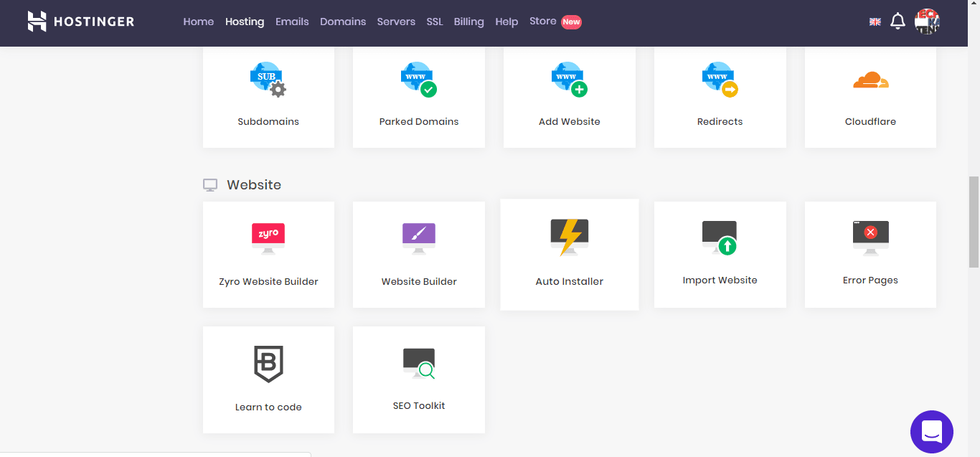Click the SEO Toolkit magnifier icon

(419, 363)
